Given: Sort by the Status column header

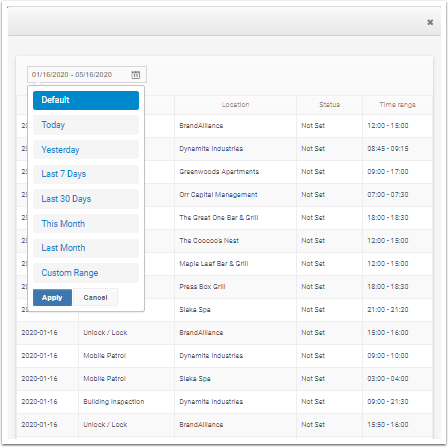Looking at the screenshot, I should pyautogui.click(x=329, y=105).
